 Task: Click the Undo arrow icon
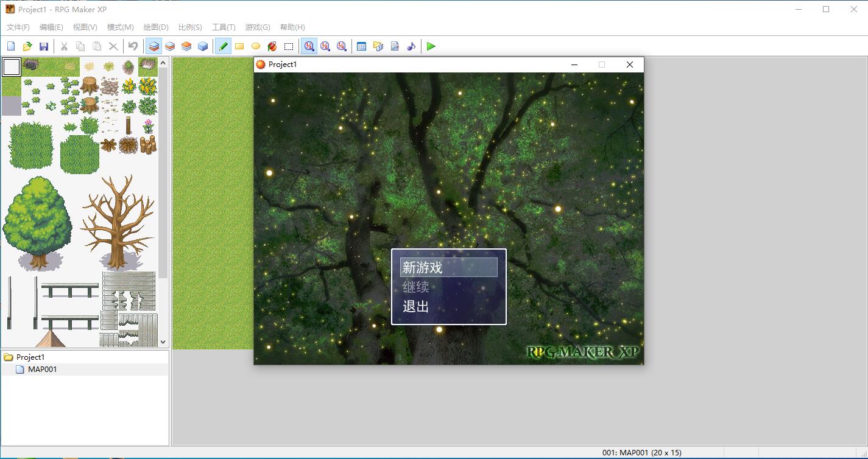133,46
